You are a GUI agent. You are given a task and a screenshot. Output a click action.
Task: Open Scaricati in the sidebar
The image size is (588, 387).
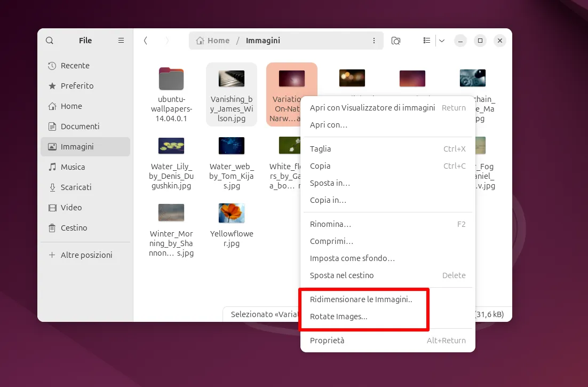click(85, 187)
